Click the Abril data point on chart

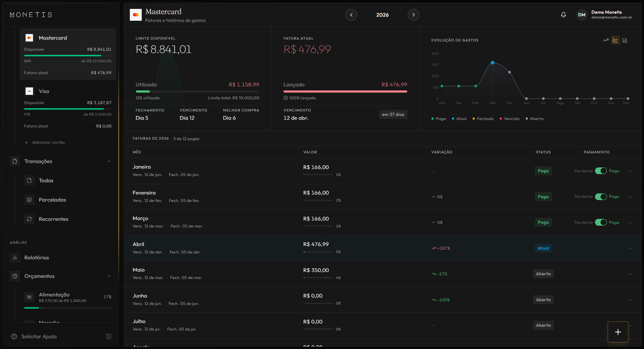coord(493,63)
